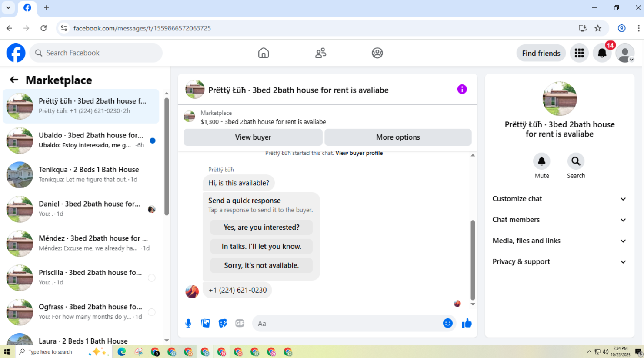Click the More options button

(x=398, y=137)
